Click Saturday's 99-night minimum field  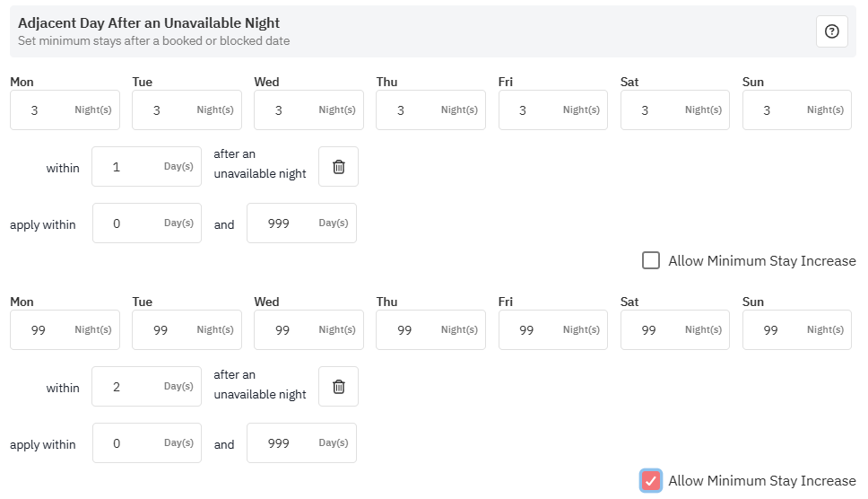(675, 330)
